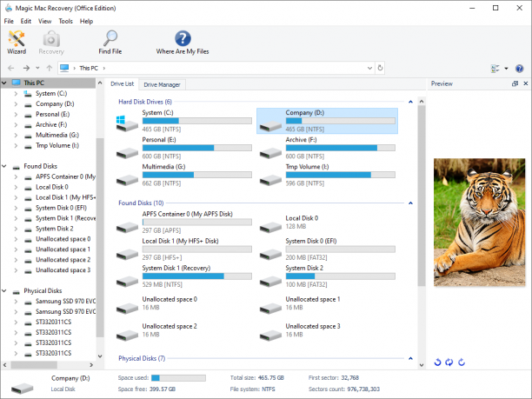This screenshot has width=532, height=399.
Task: Select Unallocated space 1 tile
Action: 327,303
